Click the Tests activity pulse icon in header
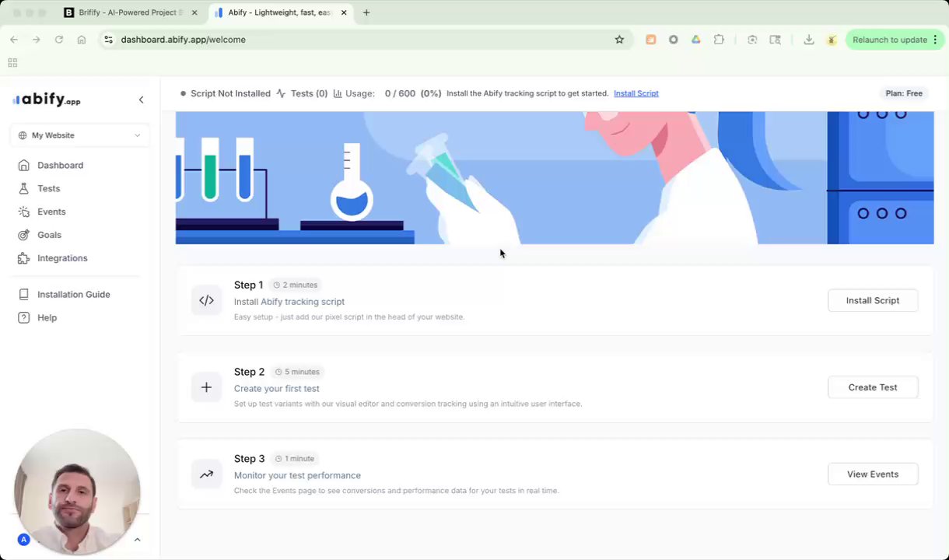This screenshot has height=560, width=949. (281, 93)
